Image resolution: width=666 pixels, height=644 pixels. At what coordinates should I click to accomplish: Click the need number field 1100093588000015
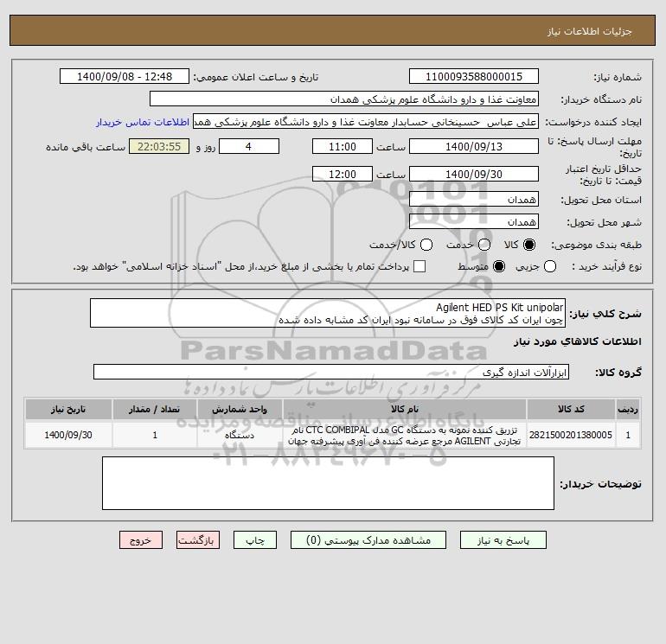[x=474, y=76]
